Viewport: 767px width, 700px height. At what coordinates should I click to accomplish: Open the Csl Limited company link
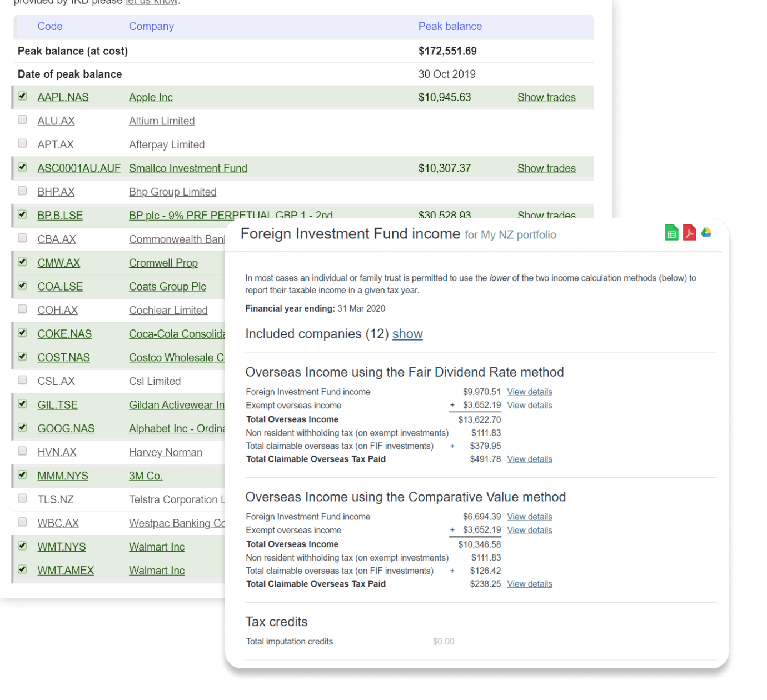(155, 381)
